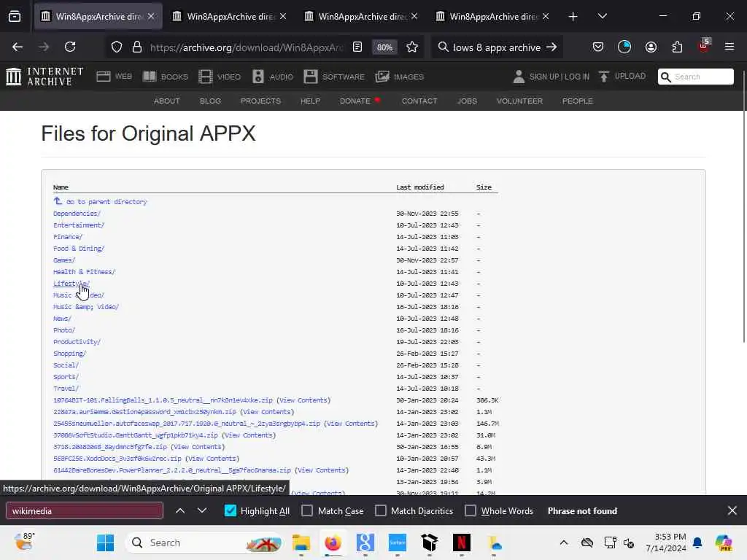Screen dimensions: 747x560
Task: Open Audio section in archive nav
Action: point(273,76)
